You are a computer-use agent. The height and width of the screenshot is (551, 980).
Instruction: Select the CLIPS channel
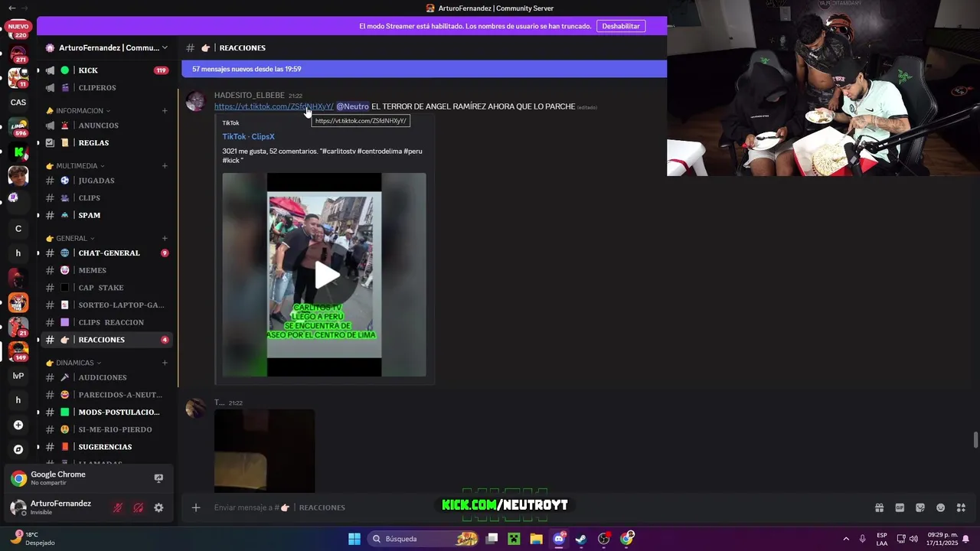click(106, 198)
